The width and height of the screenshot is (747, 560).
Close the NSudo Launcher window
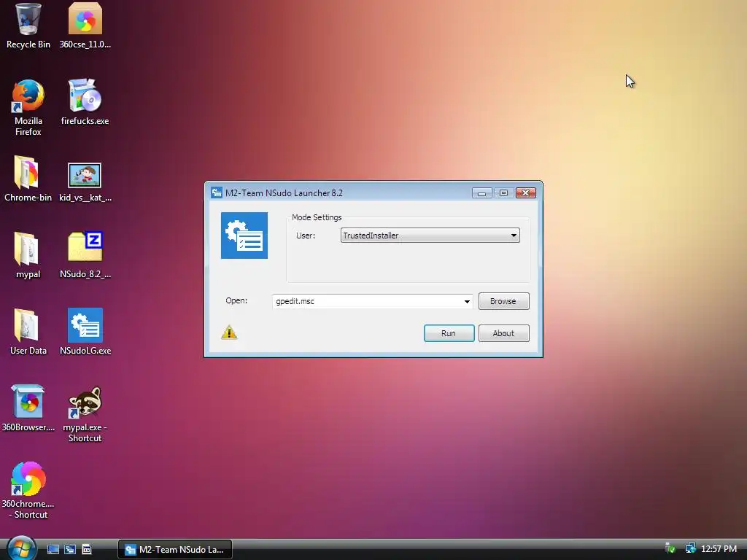tap(526, 192)
